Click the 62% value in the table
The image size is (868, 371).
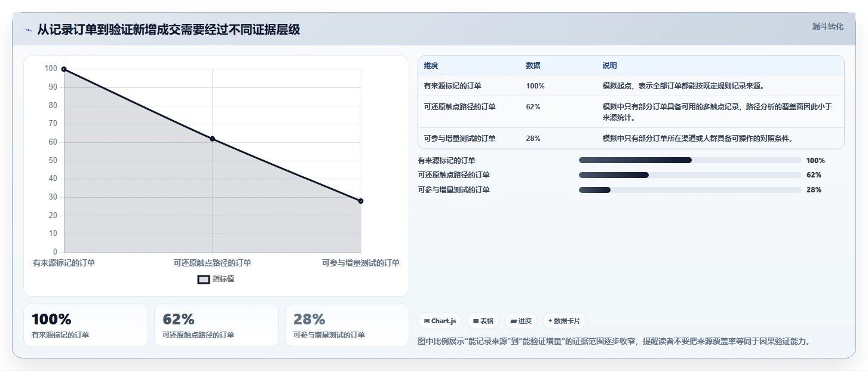click(533, 107)
